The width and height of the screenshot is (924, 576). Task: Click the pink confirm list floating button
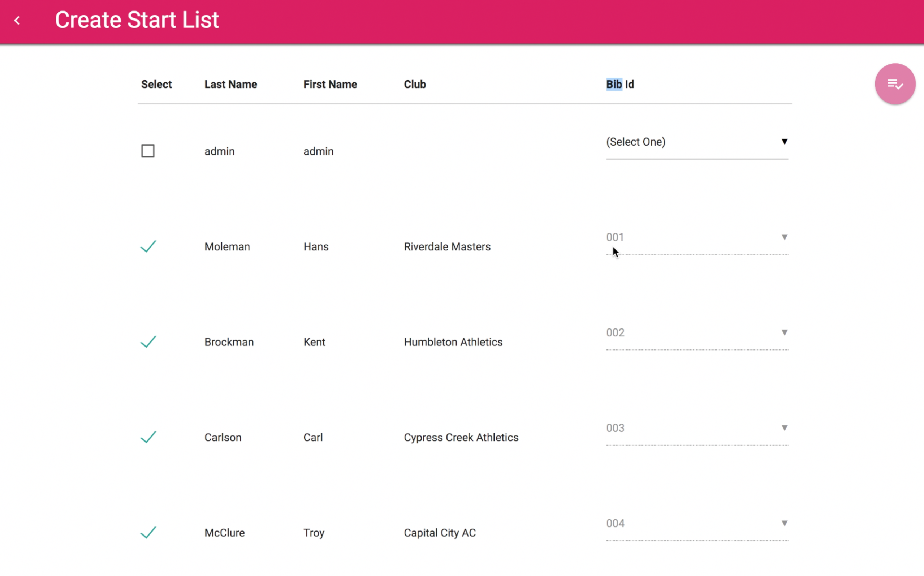(895, 84)
